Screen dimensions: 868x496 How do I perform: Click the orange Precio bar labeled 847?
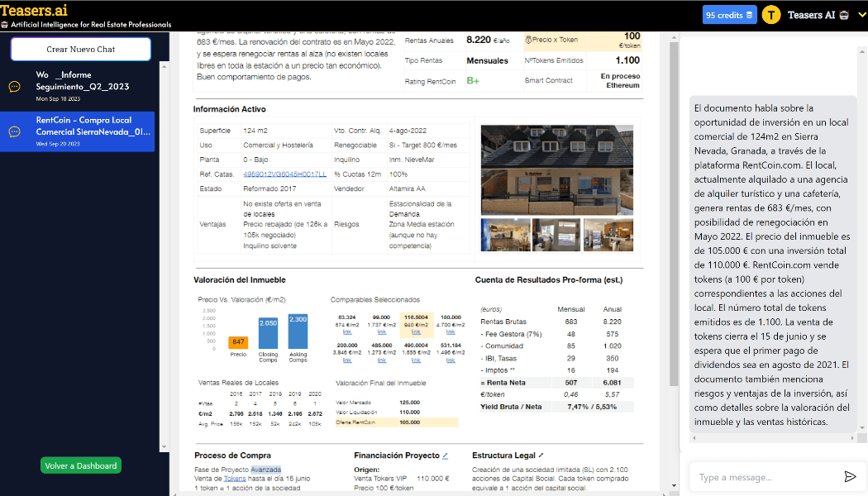(x=238, y=343)
